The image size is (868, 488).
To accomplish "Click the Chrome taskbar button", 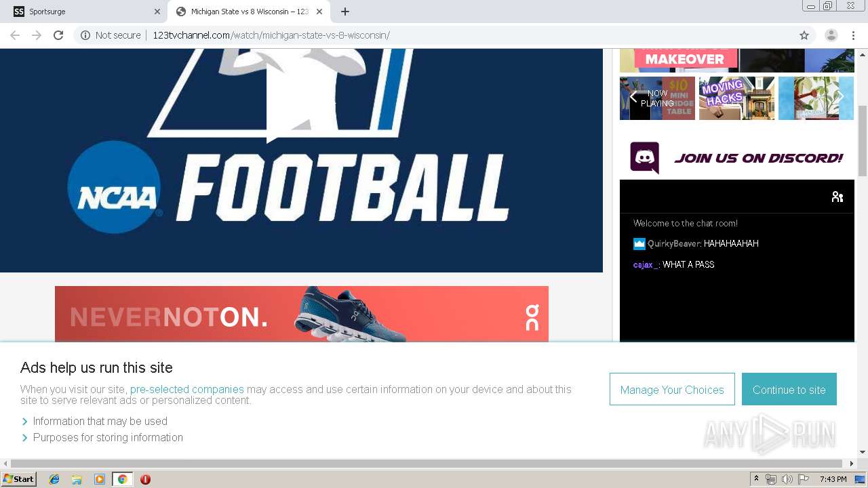I will coord(123,479).
